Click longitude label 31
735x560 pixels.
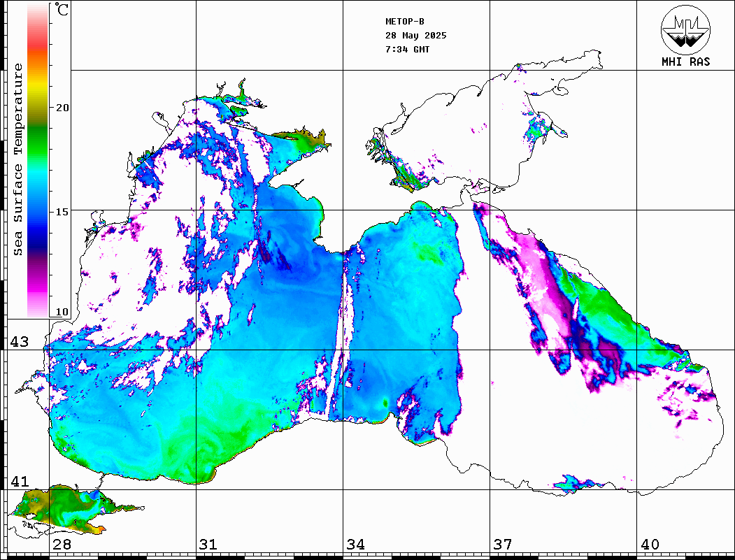(x=208, y=545)
